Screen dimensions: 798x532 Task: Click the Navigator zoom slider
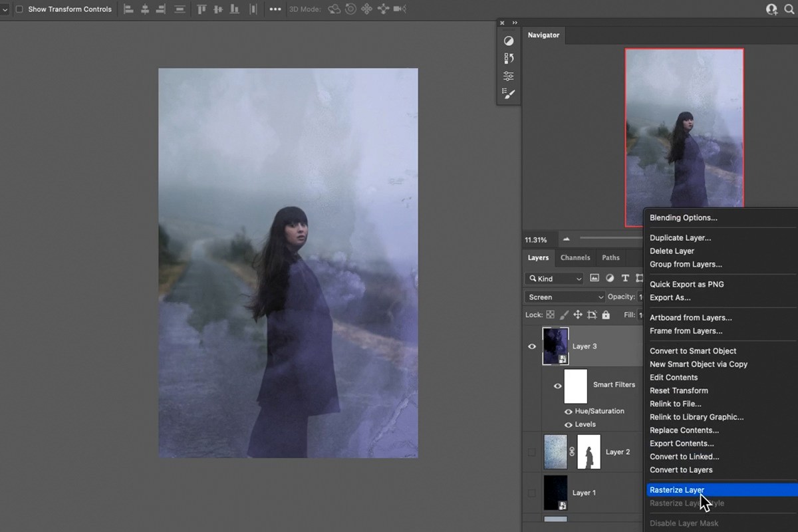(x=610, y=239)
